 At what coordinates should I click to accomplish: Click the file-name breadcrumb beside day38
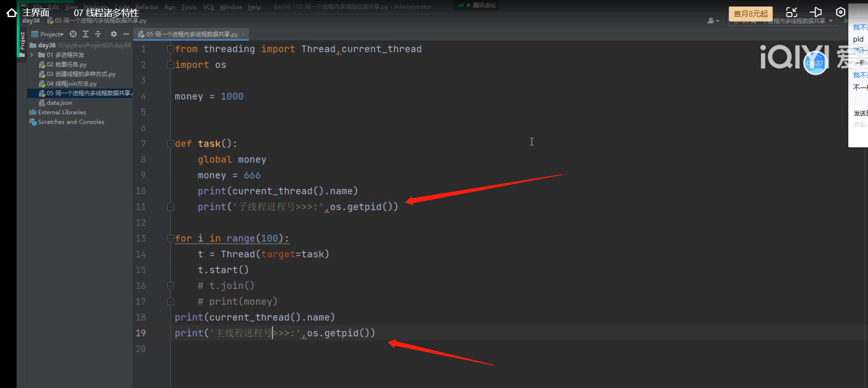(x=97, y=21)
